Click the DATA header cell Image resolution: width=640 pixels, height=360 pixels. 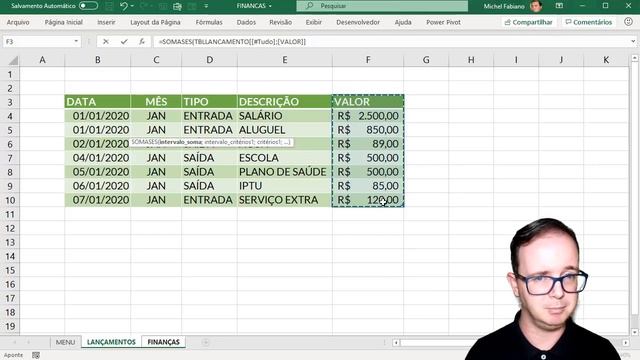(98, 102)
